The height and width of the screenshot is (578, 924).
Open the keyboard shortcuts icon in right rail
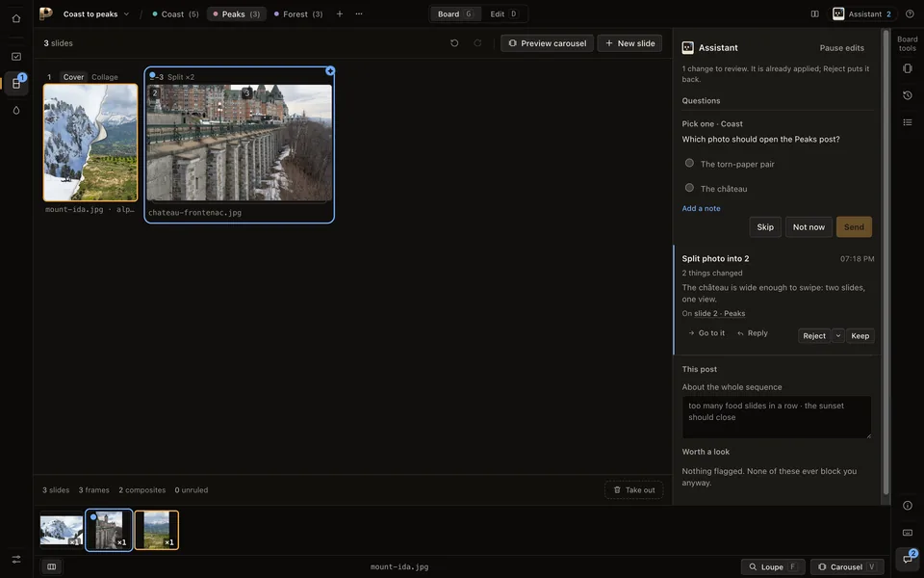point(908,533)
